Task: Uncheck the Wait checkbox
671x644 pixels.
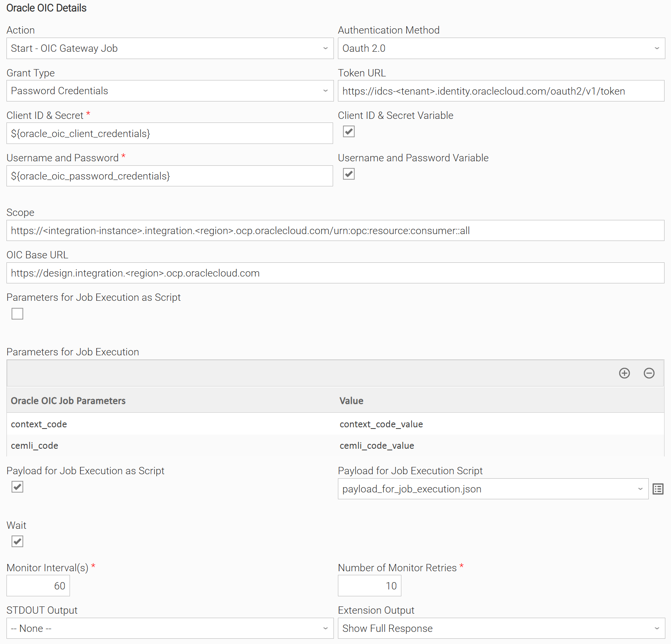Action: click(x=17, y=541)
